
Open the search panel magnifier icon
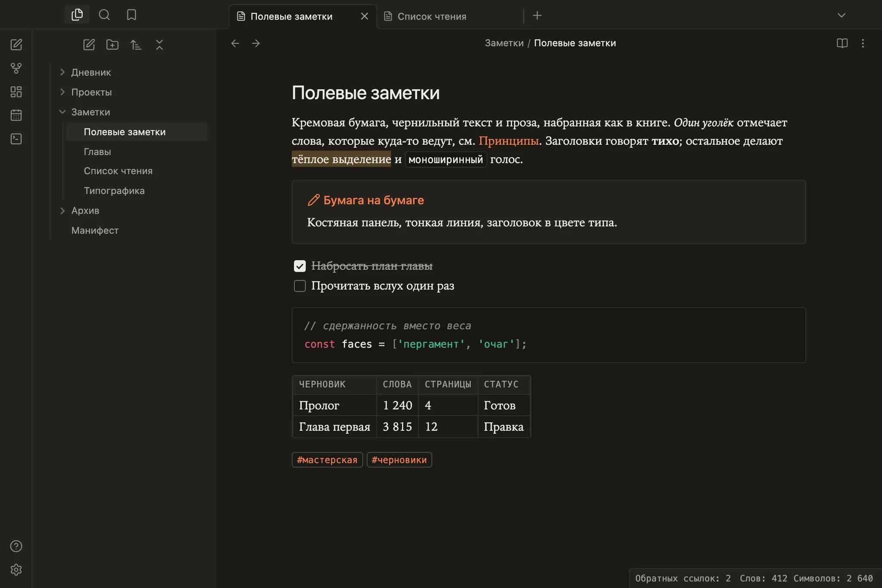[x=104, y=15]
